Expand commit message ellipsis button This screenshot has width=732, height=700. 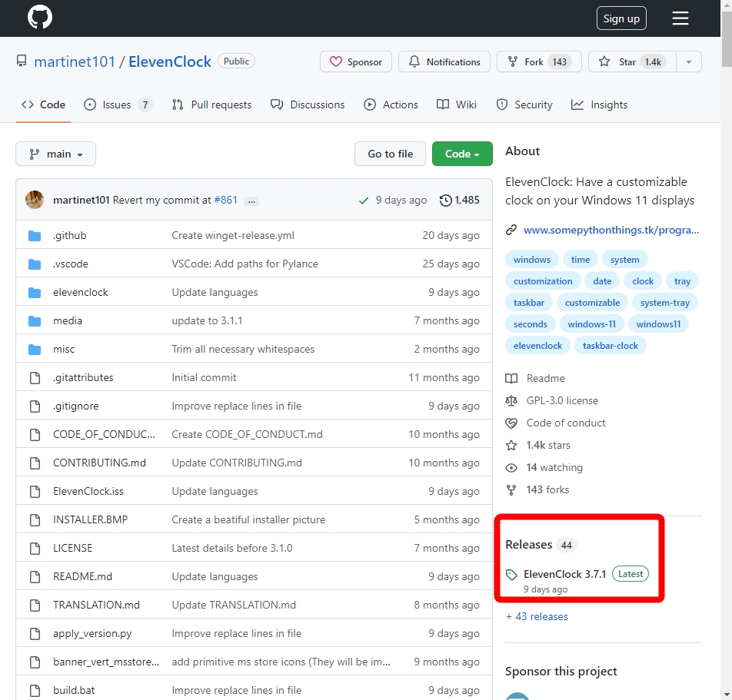click(251, 201)
